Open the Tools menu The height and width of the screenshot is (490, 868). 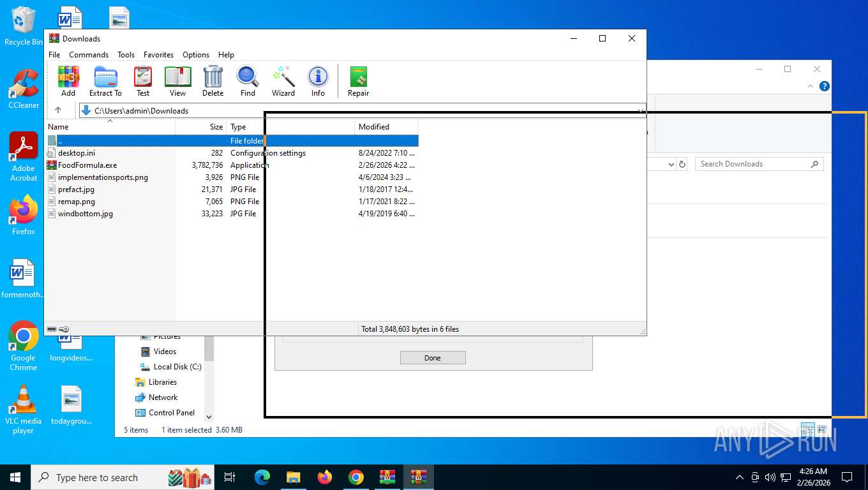(126, 55)
